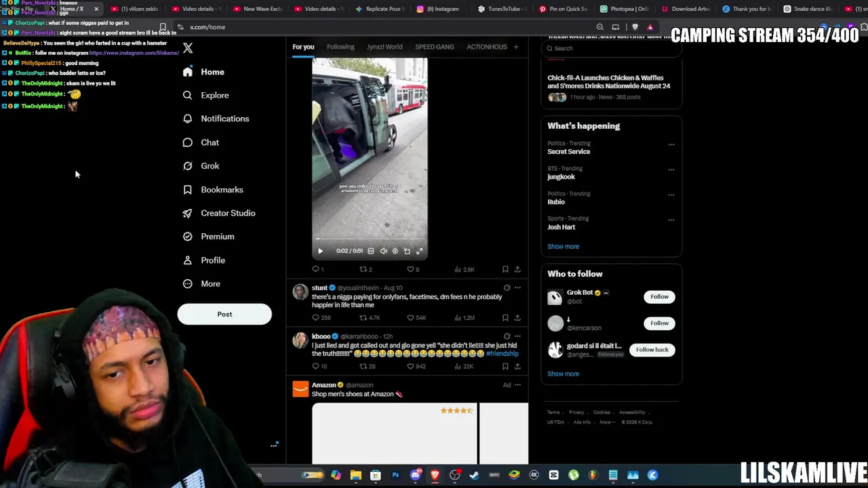Bookmark stunt's post
This screenshot has height=488, width=868.
(505, 318)
